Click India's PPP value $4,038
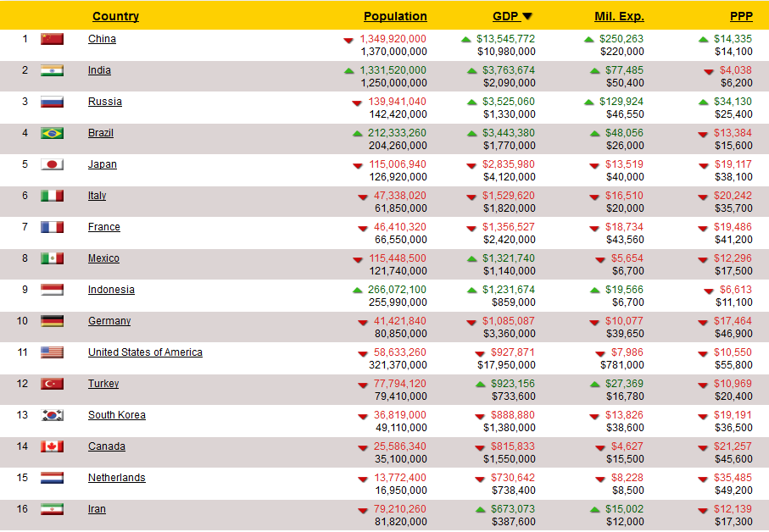The width and height of the screenshot is (769, 532). click(736, 70)
